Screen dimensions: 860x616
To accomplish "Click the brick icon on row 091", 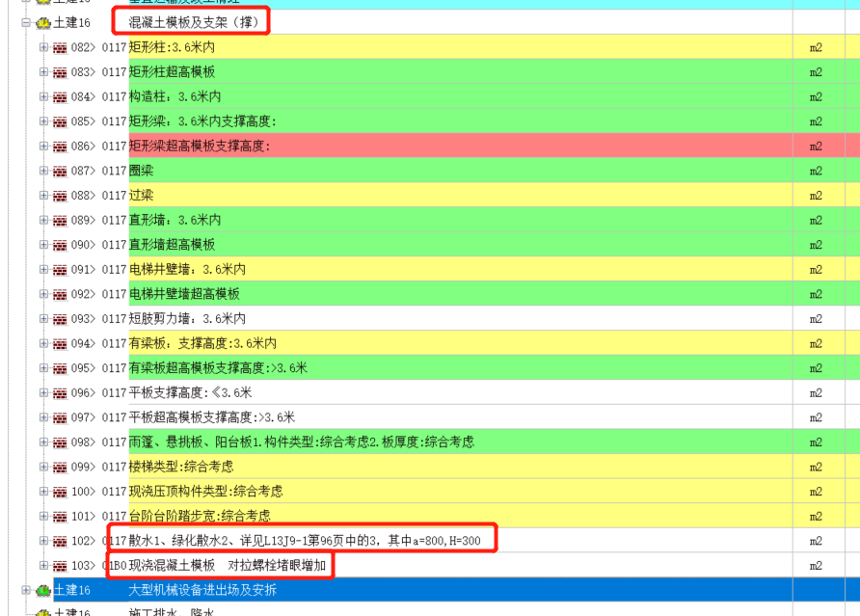I will click(60, 271).
